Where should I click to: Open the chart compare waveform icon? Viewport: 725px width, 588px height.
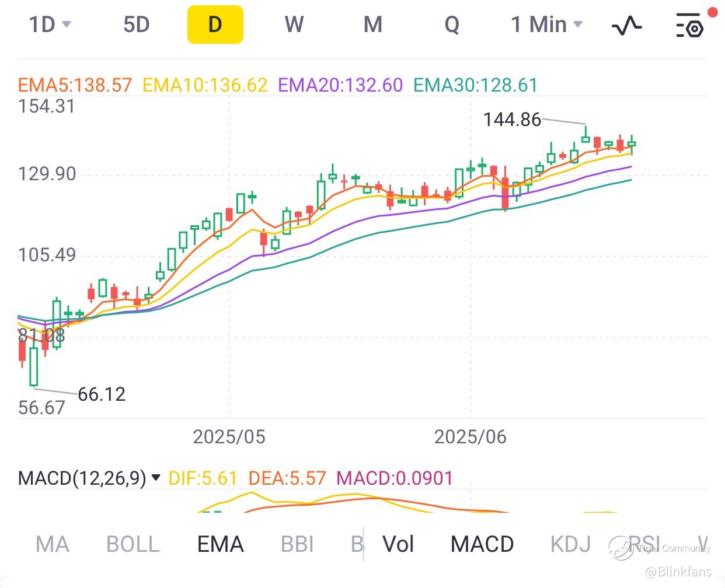coord(626,26)
